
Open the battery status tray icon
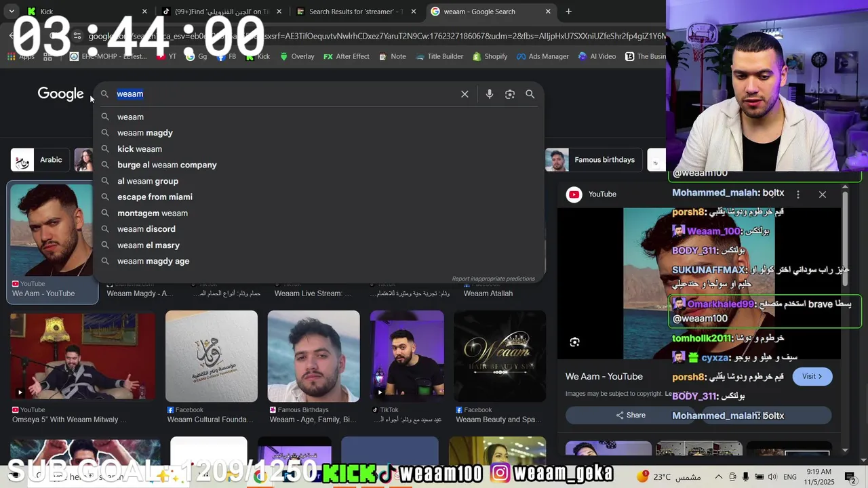tap(759, 476)
